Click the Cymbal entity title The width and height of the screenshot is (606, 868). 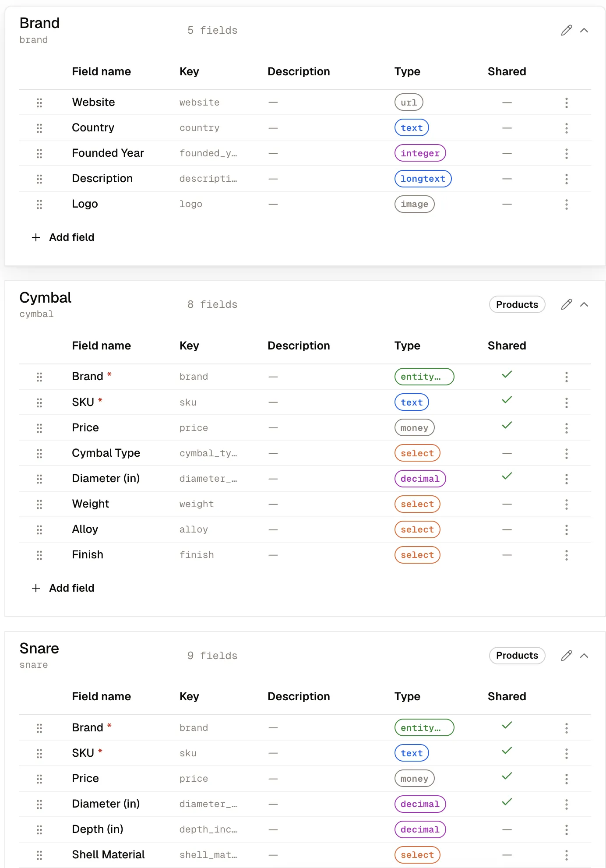pyautogui.click(x=45, y=298)
